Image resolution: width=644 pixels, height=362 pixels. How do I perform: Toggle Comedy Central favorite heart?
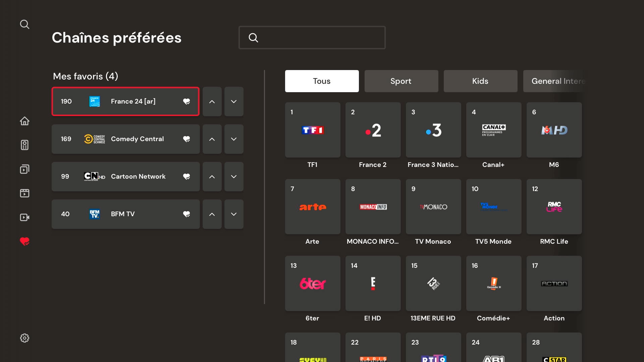pos(186,139)
